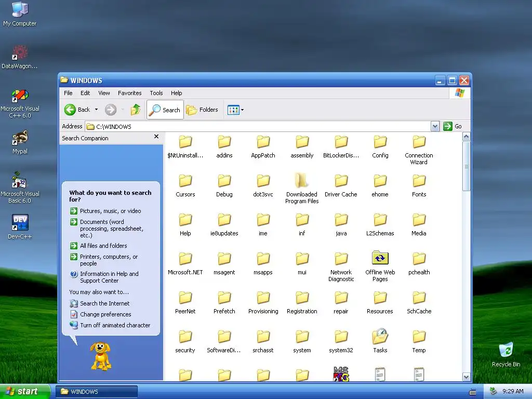This screenshot has width=532, height=399.
Task: Select the Prefetch folder
Action: click(x=224, y=303)
